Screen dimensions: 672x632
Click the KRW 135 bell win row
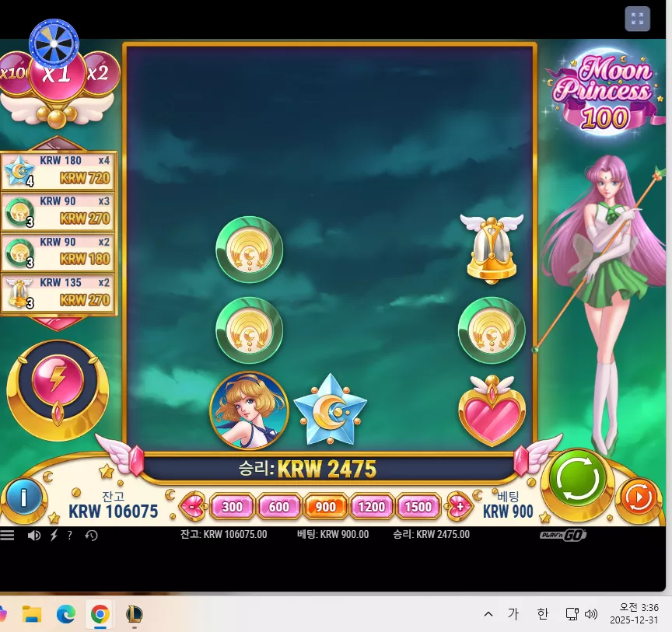click(58, 294)
